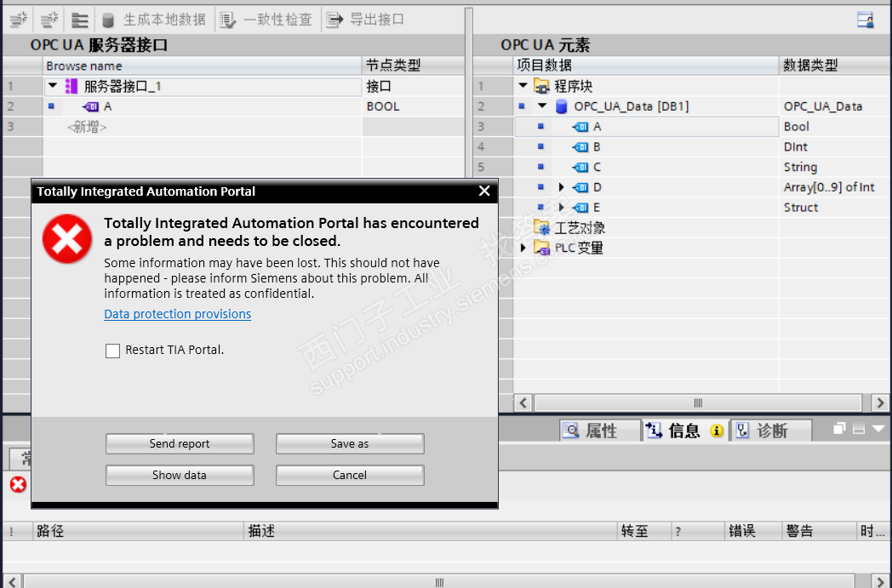
Task: Click the top-right OPC UA 元素 panel icon
Action: tap(866, 20)
